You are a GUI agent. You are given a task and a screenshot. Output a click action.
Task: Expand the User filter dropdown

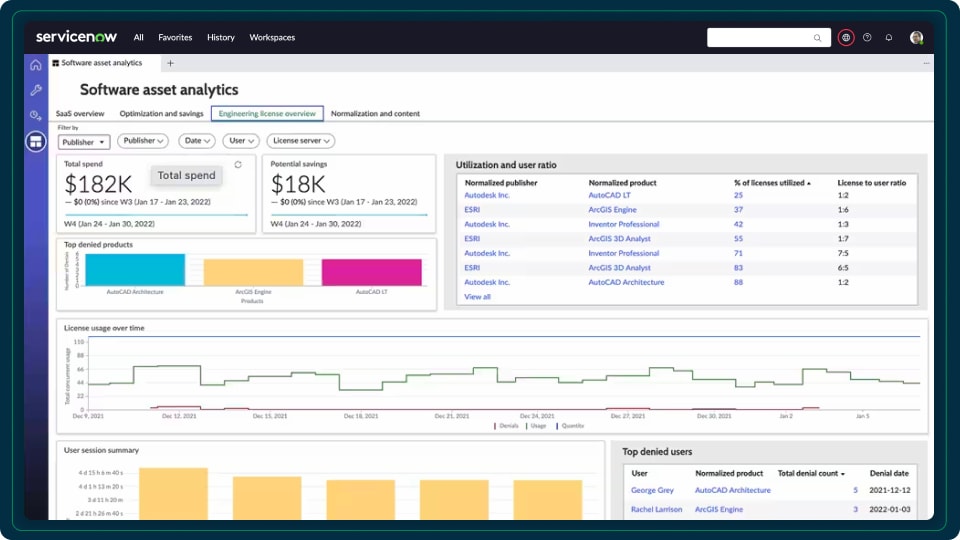[240, 141]
